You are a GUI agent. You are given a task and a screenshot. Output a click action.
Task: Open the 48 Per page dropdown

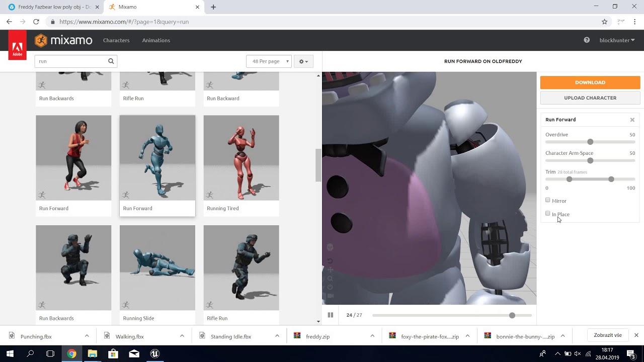click(x=269, y=61)
